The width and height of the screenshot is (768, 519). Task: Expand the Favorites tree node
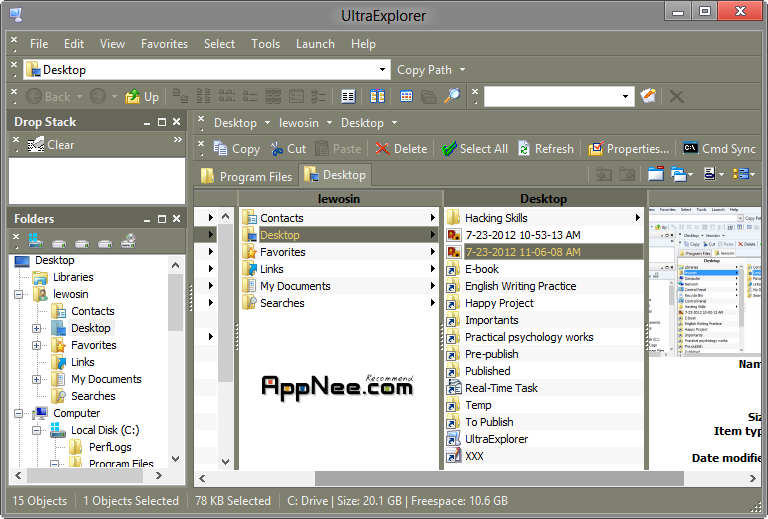[36, 345]
